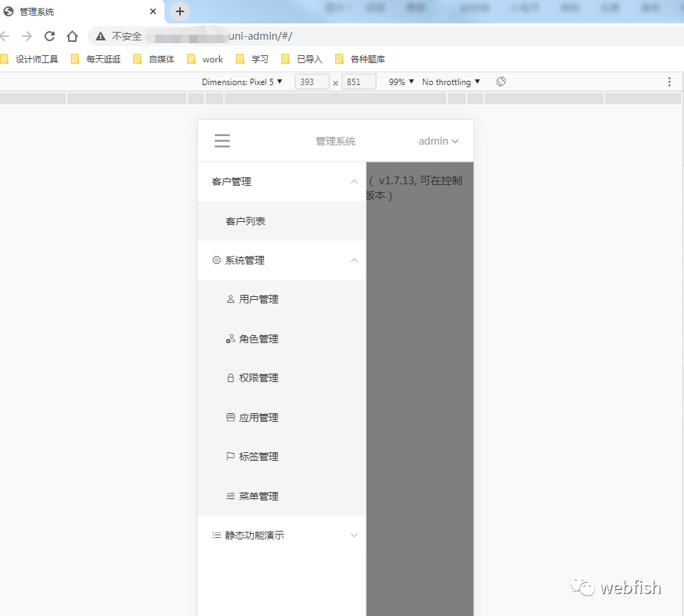Click the lock icon next to 权限管理
This screenshot has height=616, width=684.
pos(229,377)
